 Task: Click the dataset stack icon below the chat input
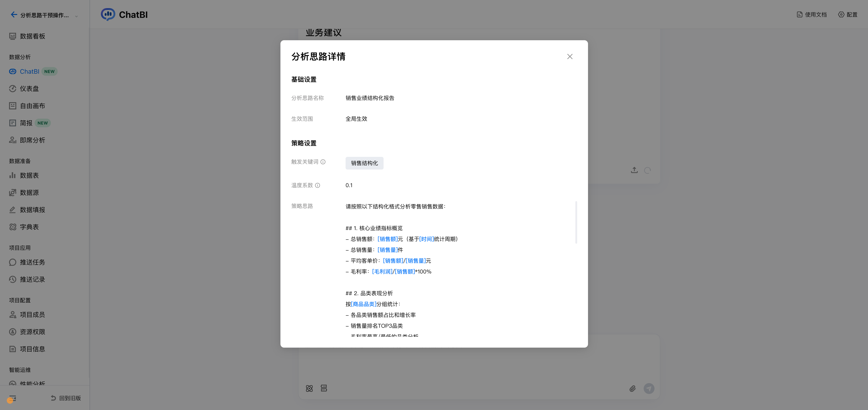point(324,389)
